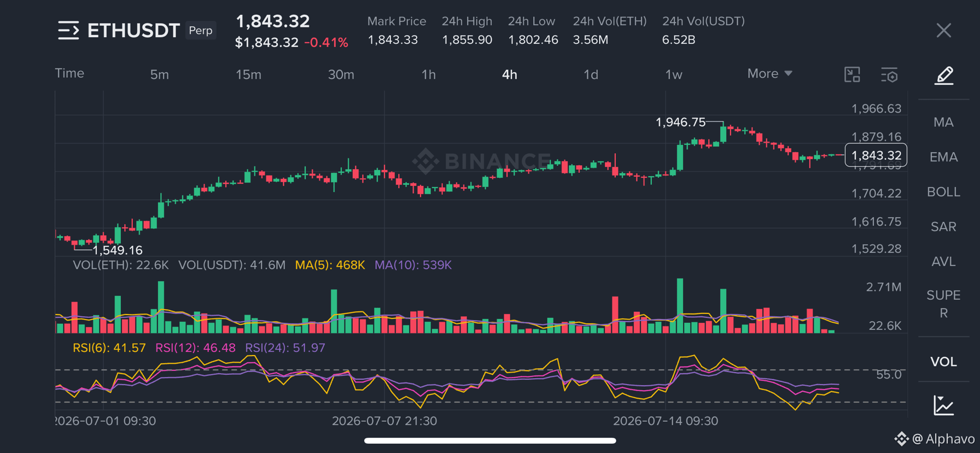The height and width of the screenshot is (453, 980).
Task: Close the full-screen chart view
Action: click(943, 31)
